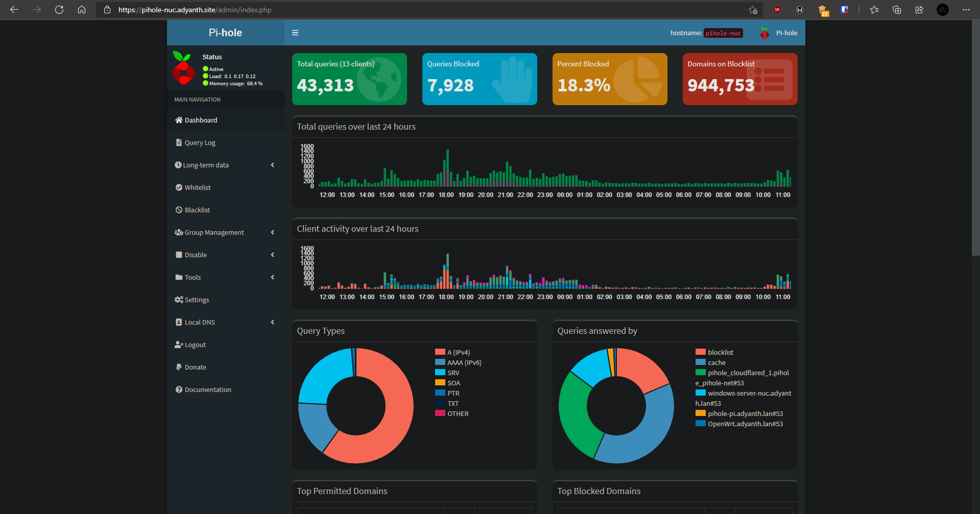Click the browser favorites star icon
The width and height of the screenshot is (980, 514).
pyautogui.click(x=874, y=10)
